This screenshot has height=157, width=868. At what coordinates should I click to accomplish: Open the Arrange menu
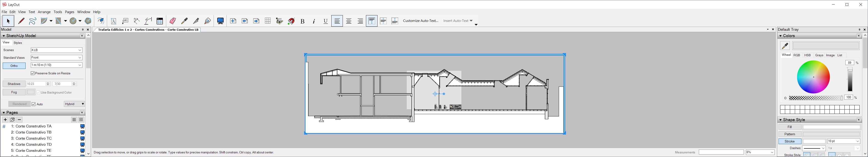coord(44,12)
